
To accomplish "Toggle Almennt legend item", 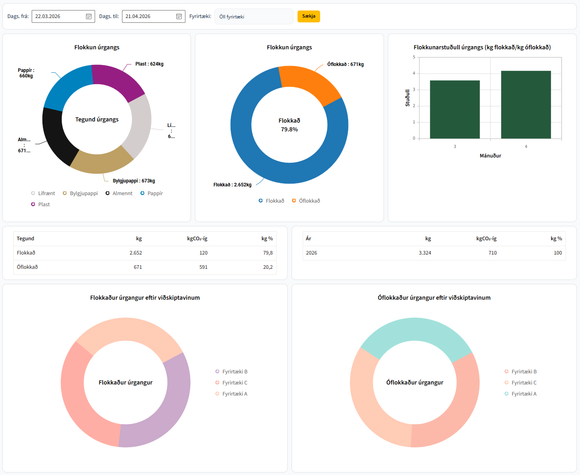I will click(x=119, y=193).
